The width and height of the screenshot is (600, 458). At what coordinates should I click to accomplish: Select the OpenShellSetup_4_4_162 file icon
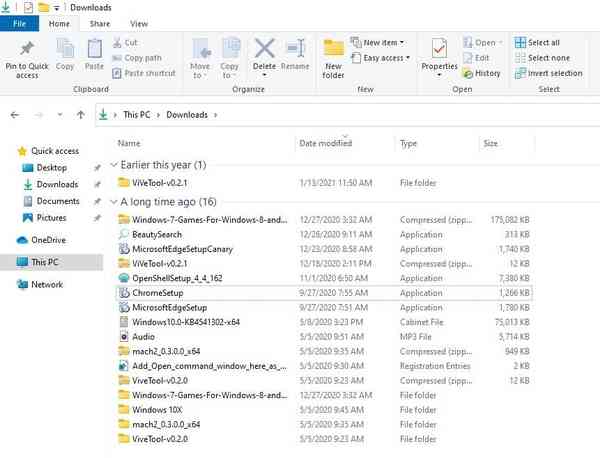pyautogui.click(x=124, y=278)
